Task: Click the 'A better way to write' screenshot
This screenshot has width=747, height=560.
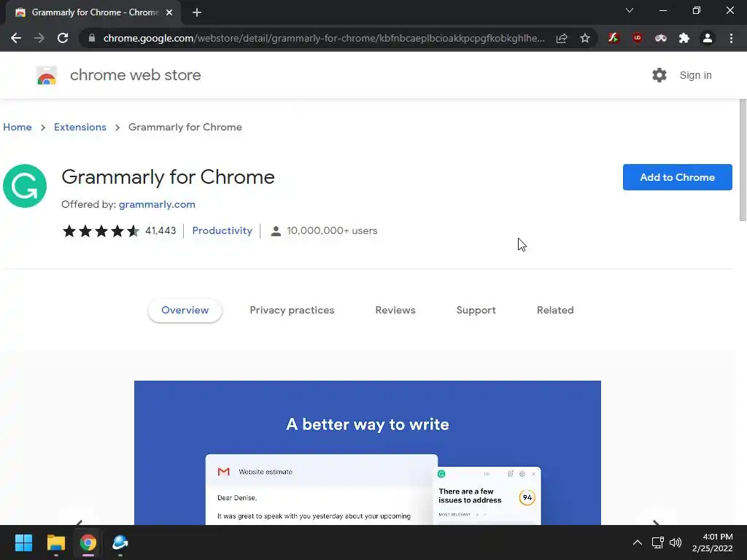Action: pos(368,452)
